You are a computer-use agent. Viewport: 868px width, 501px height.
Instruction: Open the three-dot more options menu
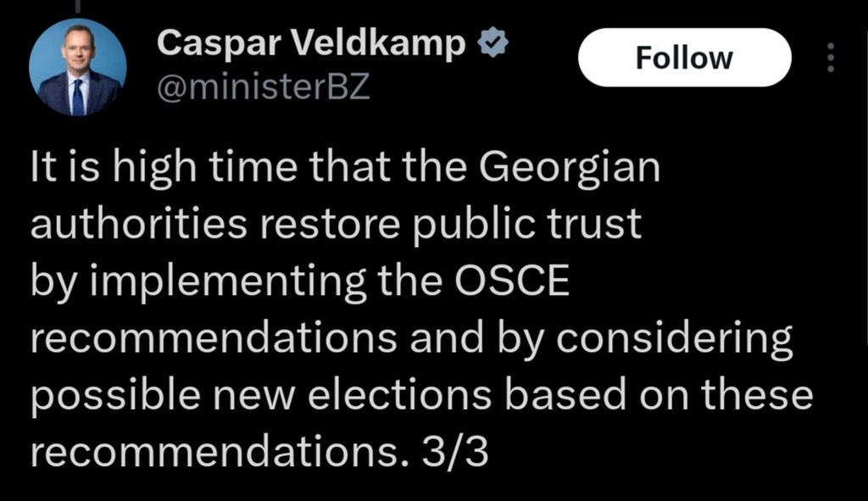(x=831, y=58)
